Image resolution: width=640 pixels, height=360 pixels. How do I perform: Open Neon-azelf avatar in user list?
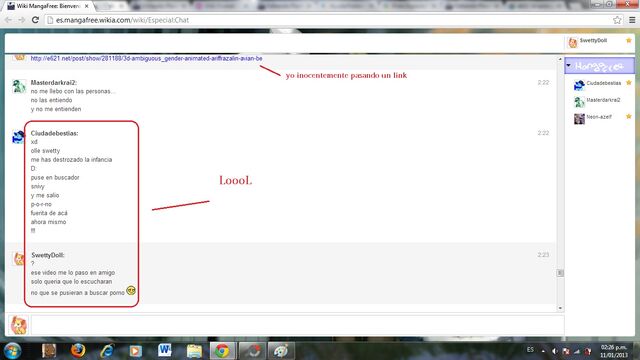(579, 119)
